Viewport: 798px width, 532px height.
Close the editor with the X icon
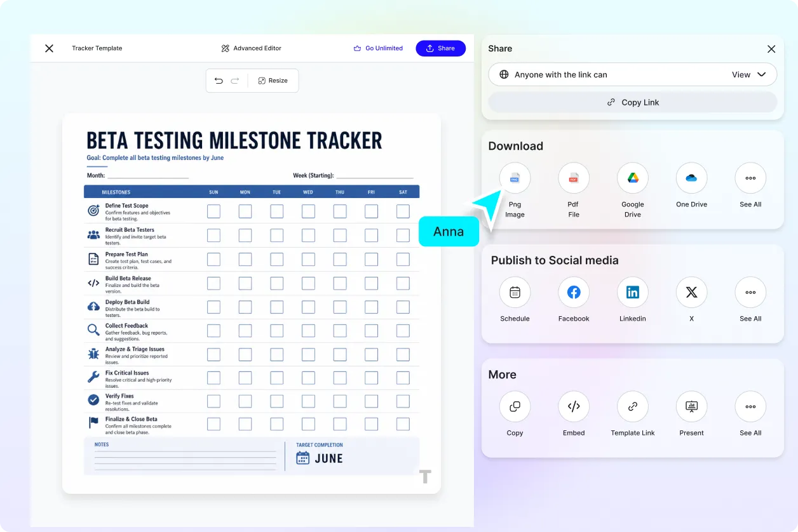[x=49, y=48]
